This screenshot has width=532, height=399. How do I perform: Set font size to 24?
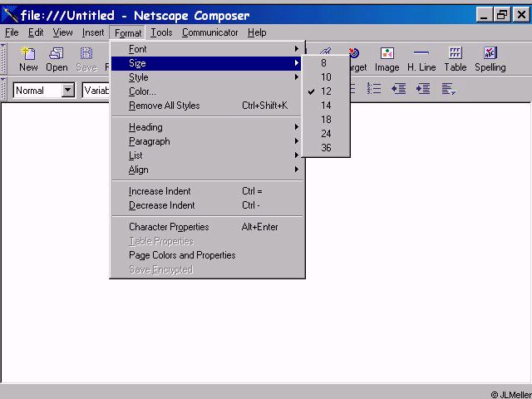(x=326, y=134)
